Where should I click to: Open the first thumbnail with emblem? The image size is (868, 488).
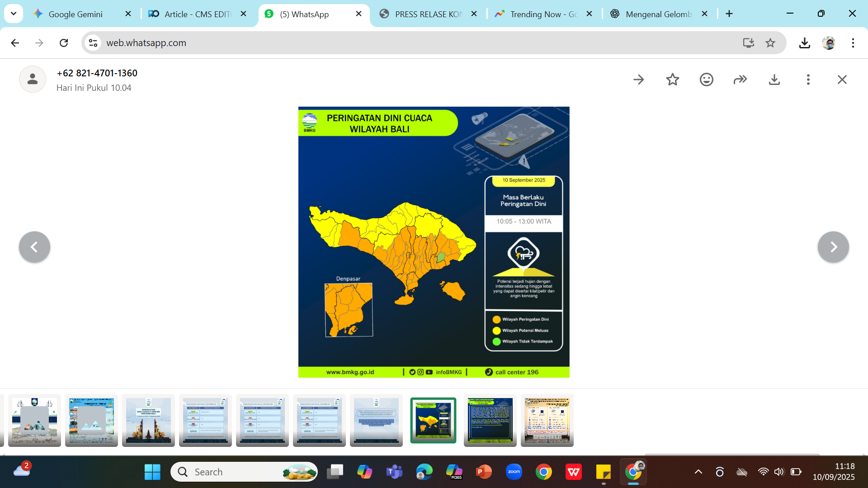click(34, 420)
